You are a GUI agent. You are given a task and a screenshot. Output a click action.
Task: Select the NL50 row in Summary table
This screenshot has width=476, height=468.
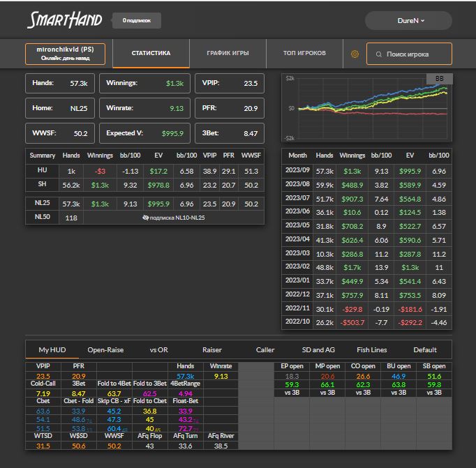pos(144,218)
